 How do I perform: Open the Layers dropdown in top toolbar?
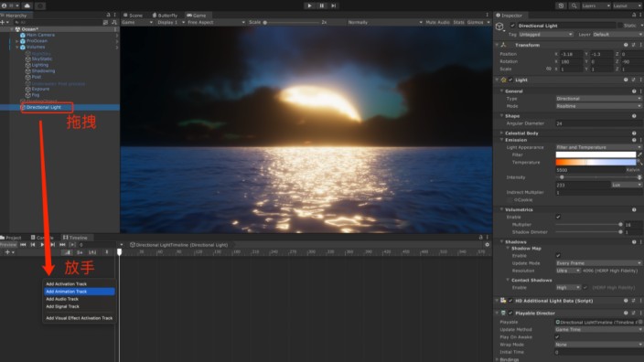point(596,5)
